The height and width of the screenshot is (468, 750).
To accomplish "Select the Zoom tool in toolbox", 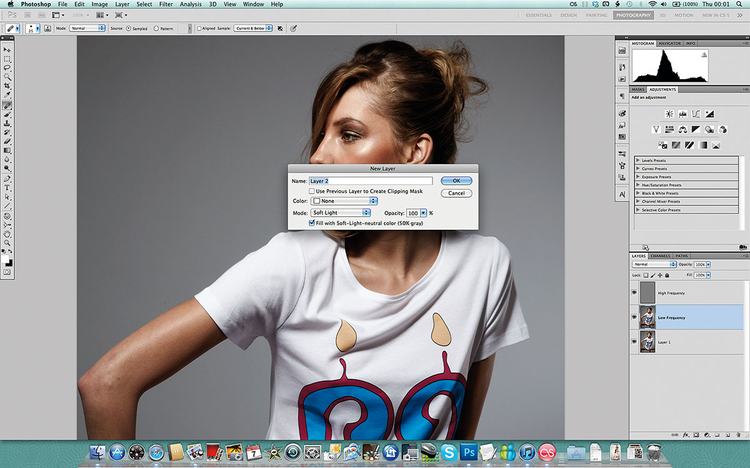I will tap(7, 243).
